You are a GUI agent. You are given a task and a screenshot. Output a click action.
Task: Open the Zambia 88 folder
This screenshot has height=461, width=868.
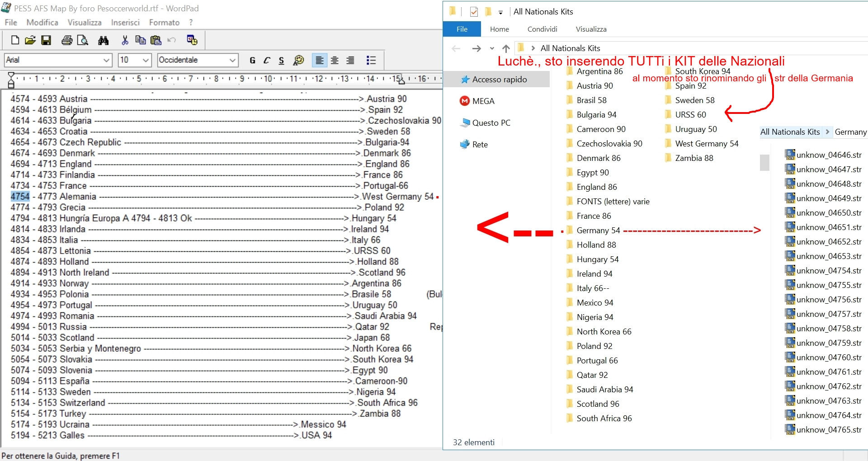689,158
